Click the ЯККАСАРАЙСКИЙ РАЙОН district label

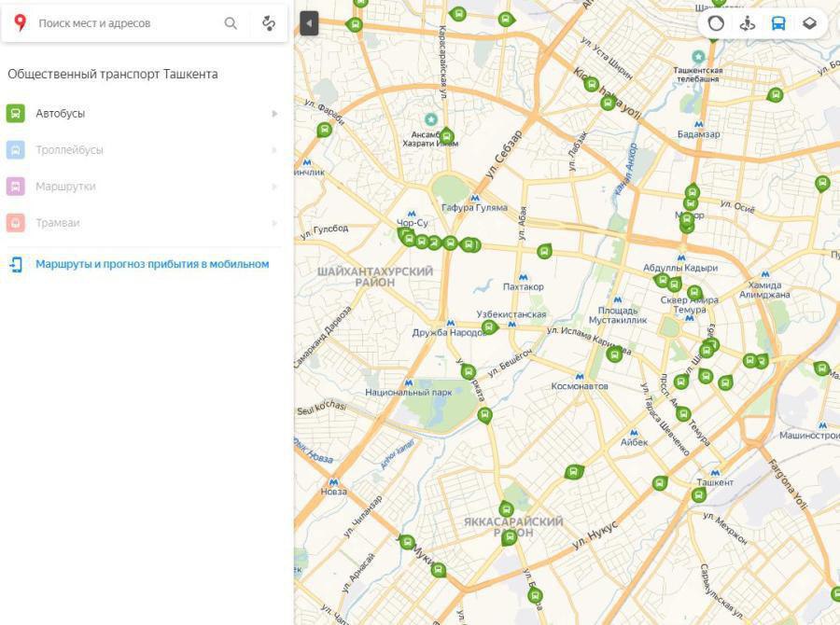(x=513, y=527)
